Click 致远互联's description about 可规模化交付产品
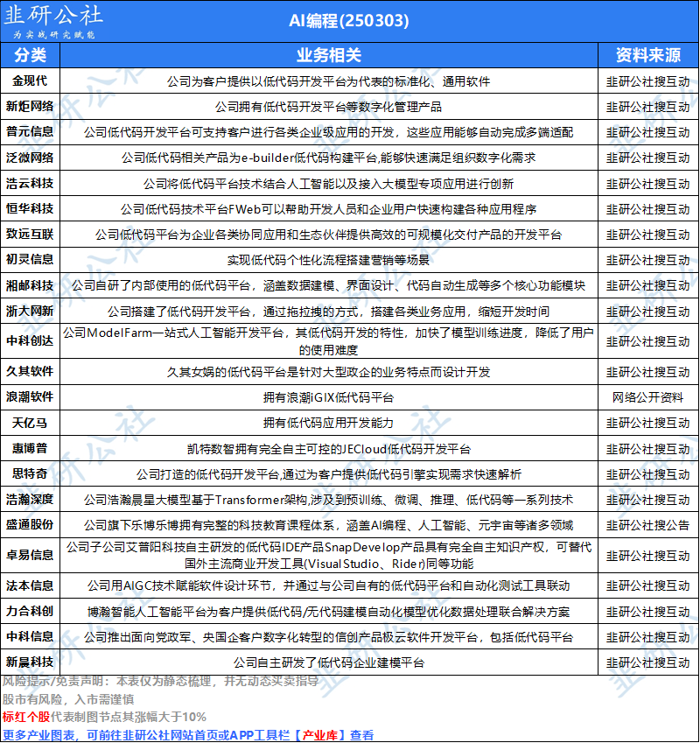Screen dimensions: 700x743 click(328, 235)
